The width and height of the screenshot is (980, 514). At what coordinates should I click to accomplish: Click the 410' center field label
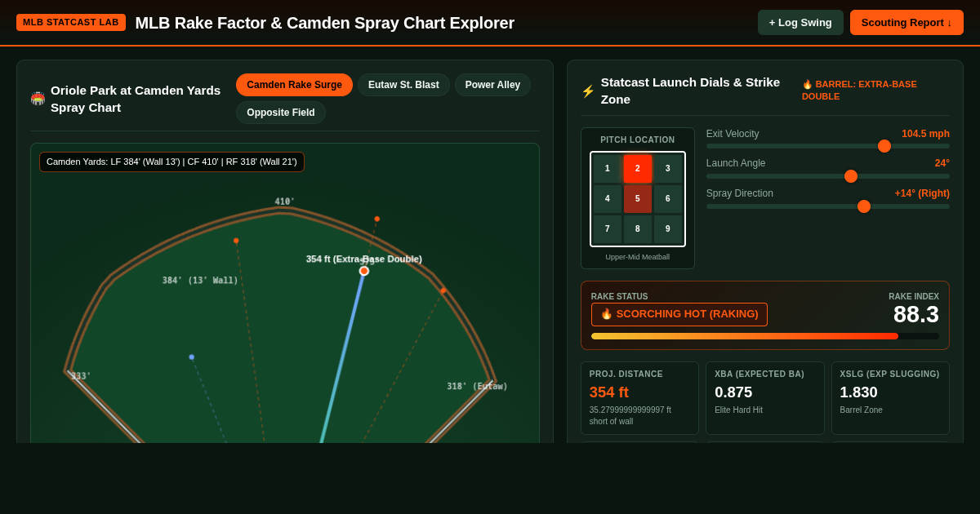[285, 202]
